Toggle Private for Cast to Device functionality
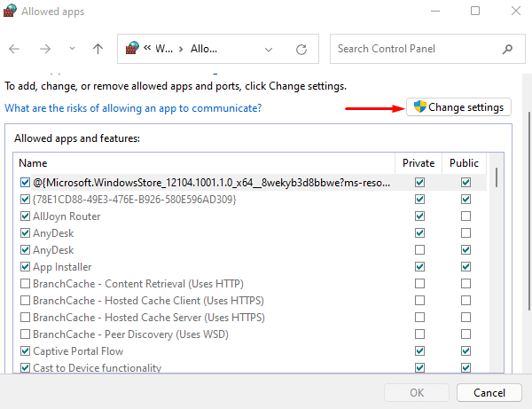Viewport: 532px width, 409px height. coord(419,367)
